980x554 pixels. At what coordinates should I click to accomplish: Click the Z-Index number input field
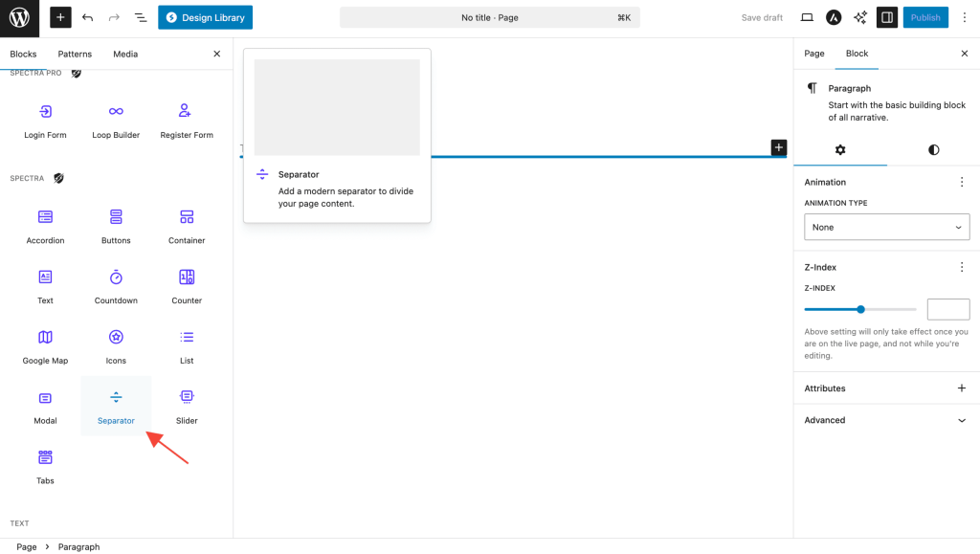point(947,309)
